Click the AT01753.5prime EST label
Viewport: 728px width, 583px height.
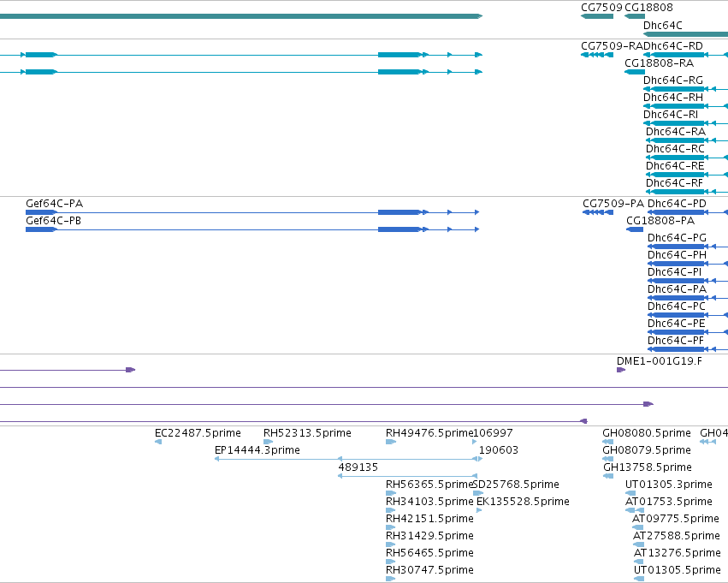point(669,502)
